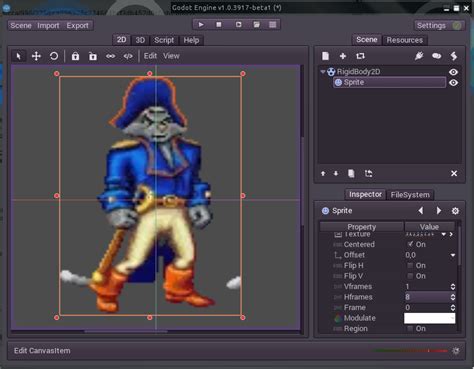474x369 pixels.
Task: Activate the Move tool in 2D toolbar
Action: coord(36,56)
